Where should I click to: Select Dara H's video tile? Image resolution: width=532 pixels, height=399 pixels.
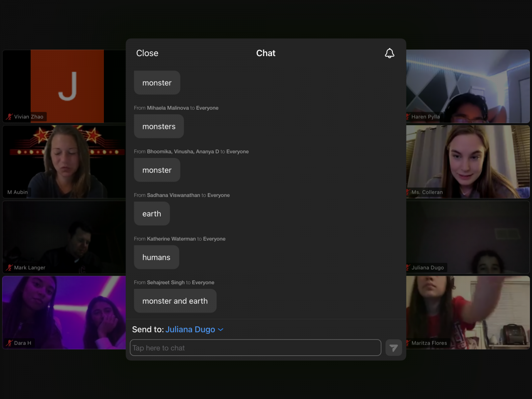point(64,313)
